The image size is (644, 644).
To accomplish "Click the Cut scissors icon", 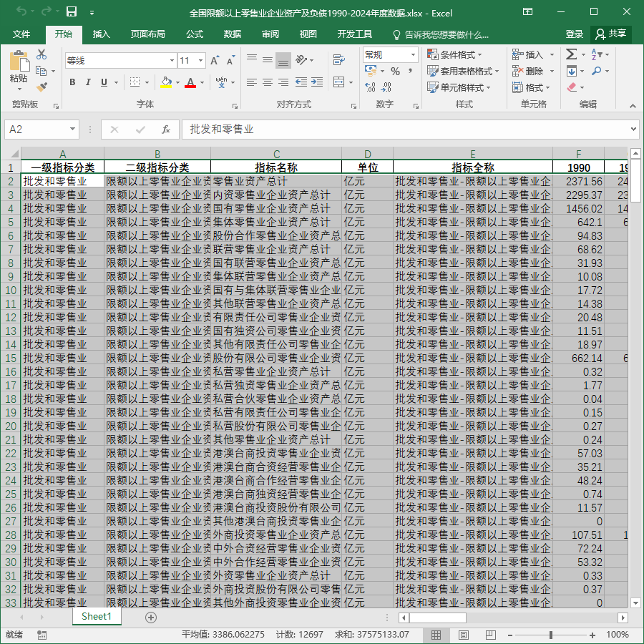I will pos(42,54).
